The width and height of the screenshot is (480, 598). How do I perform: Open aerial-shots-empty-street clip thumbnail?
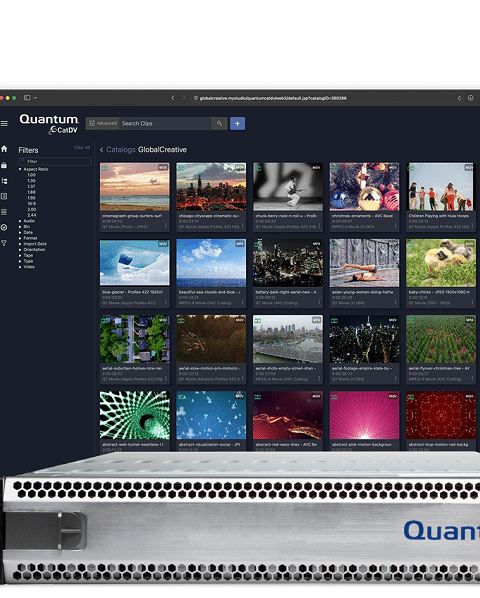288,339
